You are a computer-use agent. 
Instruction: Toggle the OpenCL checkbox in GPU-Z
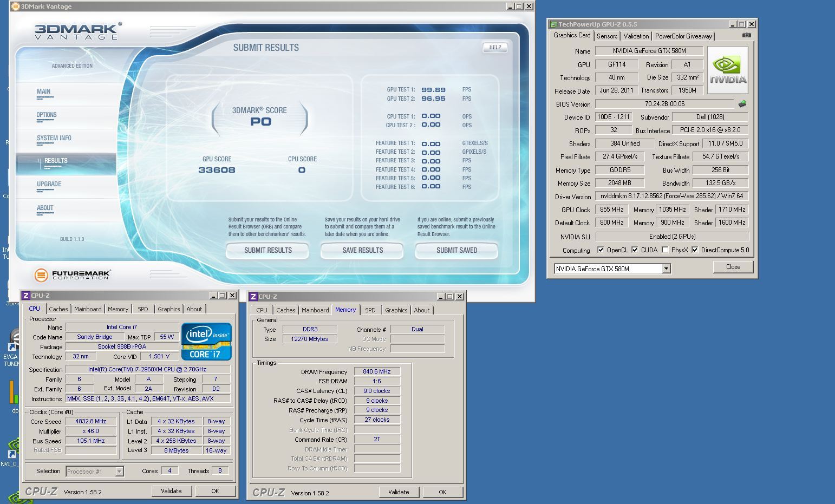click(600, 250)
